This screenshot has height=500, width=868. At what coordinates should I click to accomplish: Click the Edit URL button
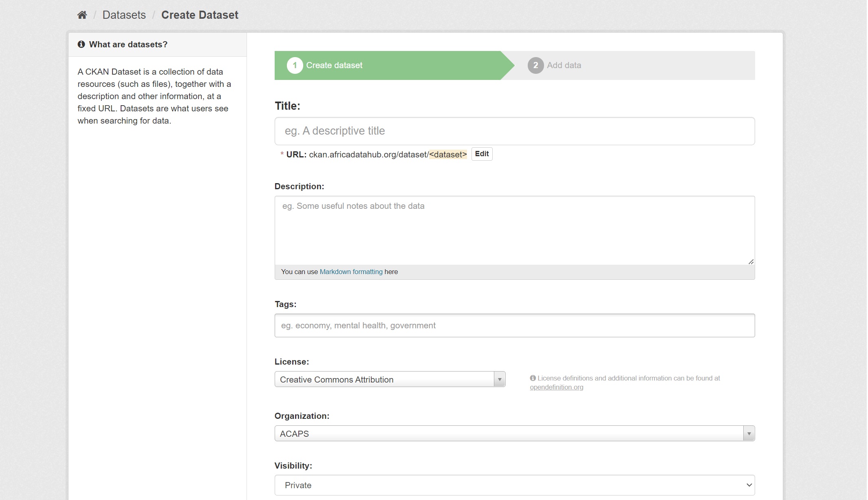pos(482,154)
